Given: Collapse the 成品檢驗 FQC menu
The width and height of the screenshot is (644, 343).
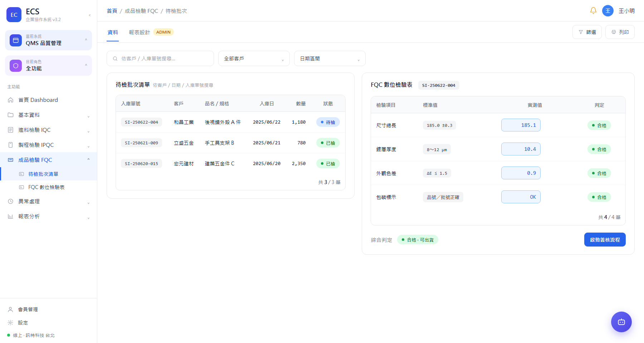Looking at the screenshot, I should click(x=49, y=160).
